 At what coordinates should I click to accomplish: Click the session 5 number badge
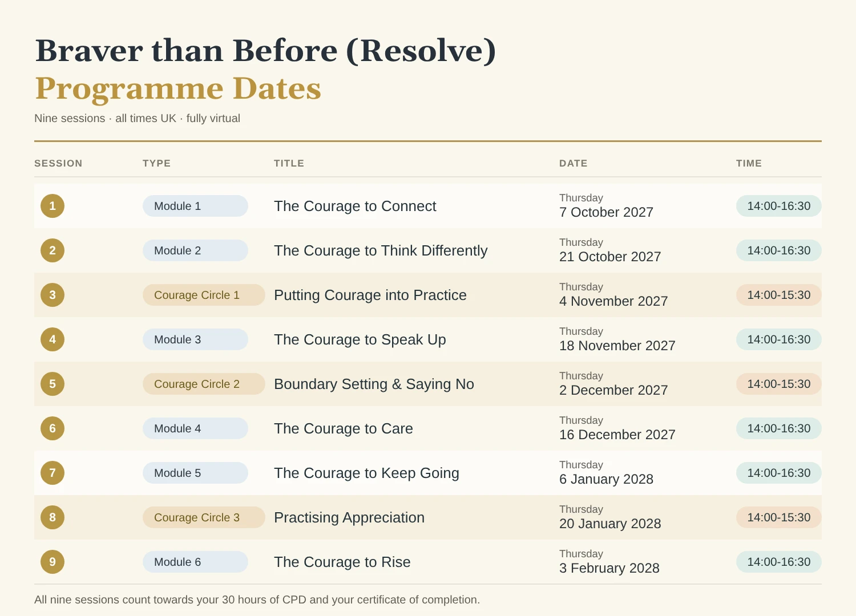click(x=53, y=384)
